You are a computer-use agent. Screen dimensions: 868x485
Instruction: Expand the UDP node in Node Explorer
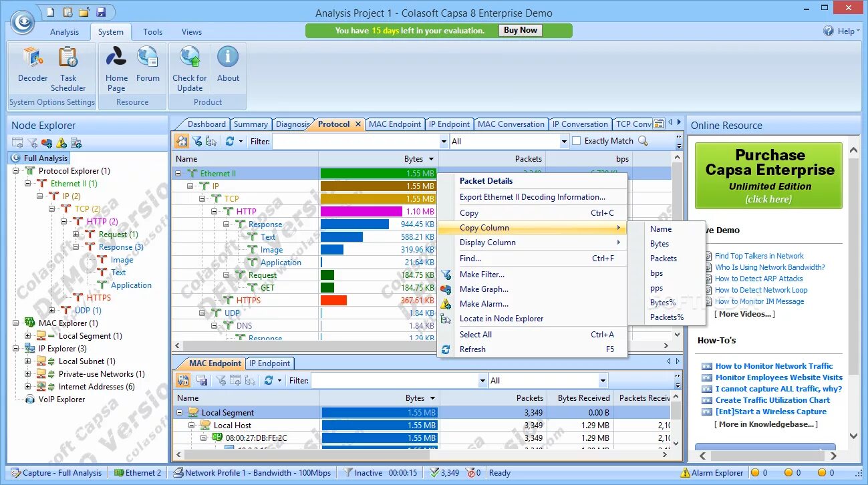[52, 311]
